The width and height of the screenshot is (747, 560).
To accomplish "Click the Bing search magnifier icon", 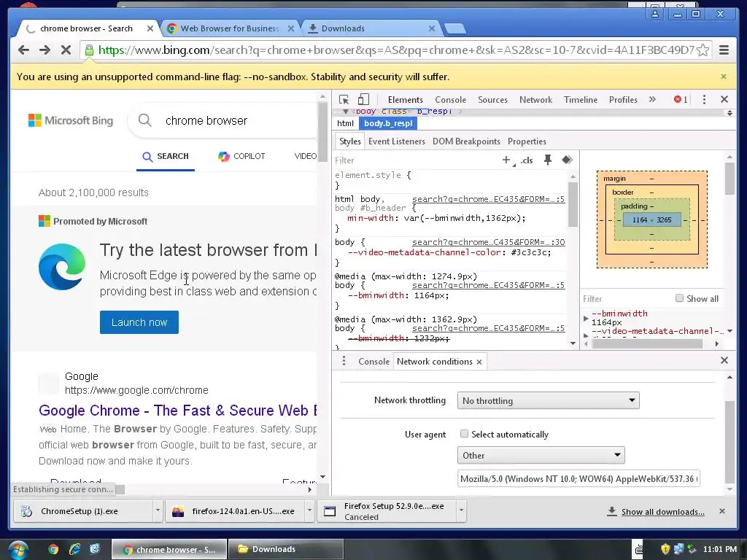I will pos(145,120).
